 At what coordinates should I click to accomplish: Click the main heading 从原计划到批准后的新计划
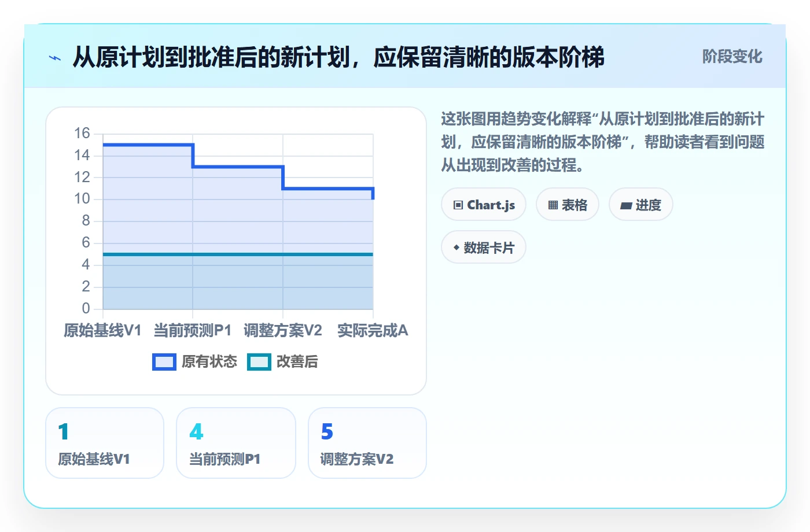(x=338, y=57)
